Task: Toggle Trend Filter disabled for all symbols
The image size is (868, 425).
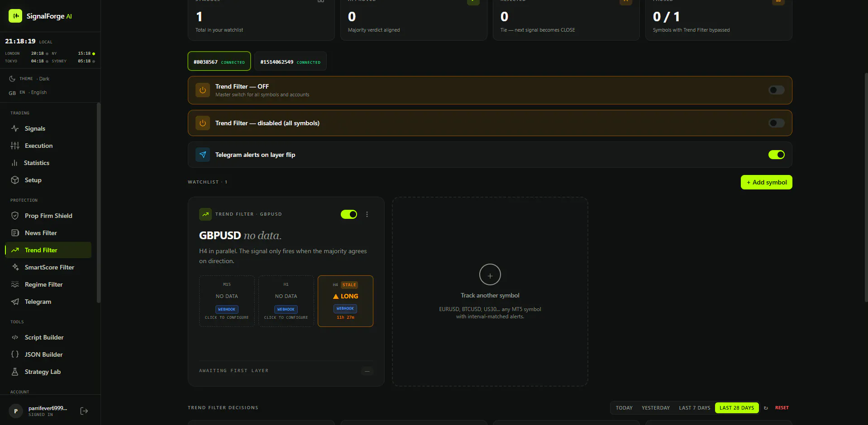Action: click(777, 123)
